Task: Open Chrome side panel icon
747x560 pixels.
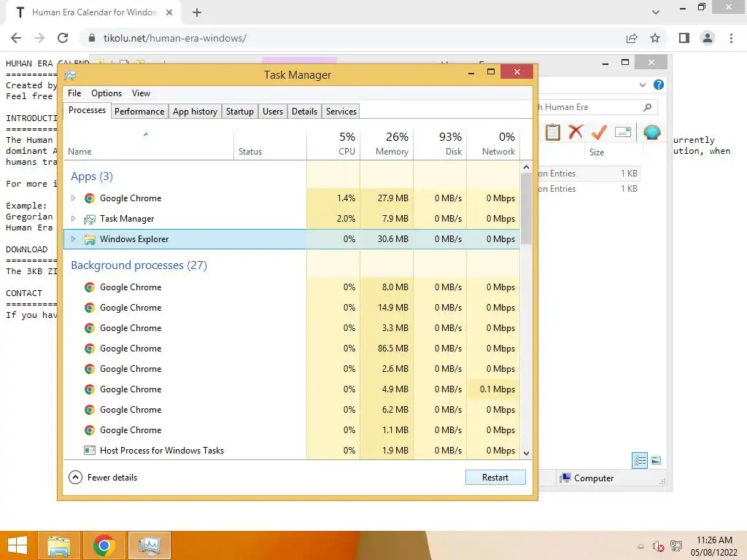Action: 684,38
